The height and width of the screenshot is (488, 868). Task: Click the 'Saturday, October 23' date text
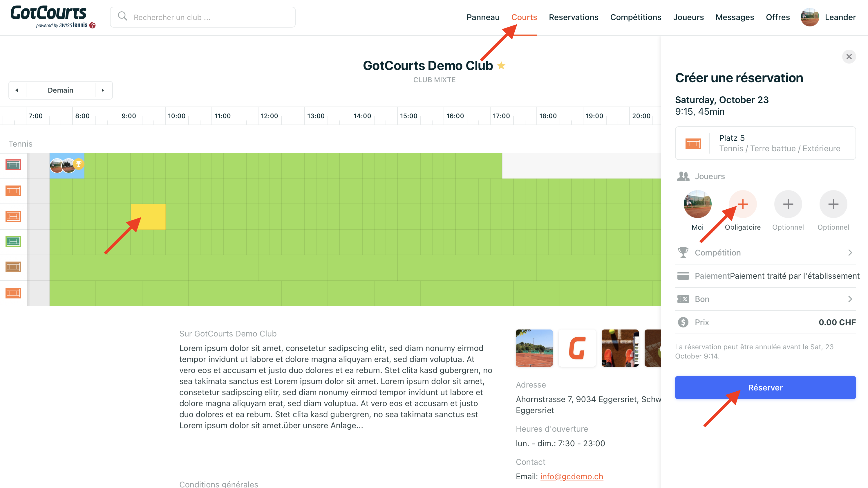(722, 100)
